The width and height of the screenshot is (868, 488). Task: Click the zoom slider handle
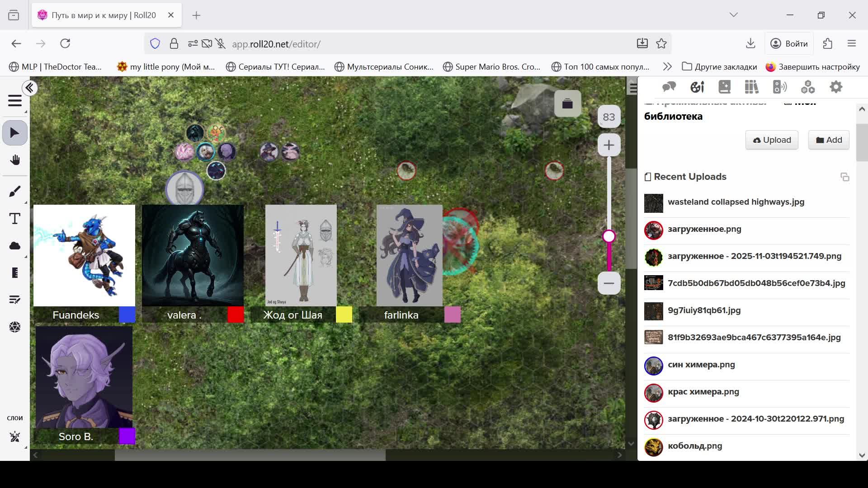click(x=609, y=236)
